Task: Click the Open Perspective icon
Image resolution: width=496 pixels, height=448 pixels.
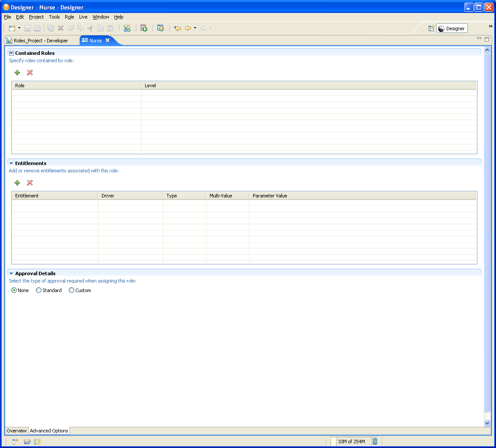Action: pyautogui.click(x=431, y=29)
